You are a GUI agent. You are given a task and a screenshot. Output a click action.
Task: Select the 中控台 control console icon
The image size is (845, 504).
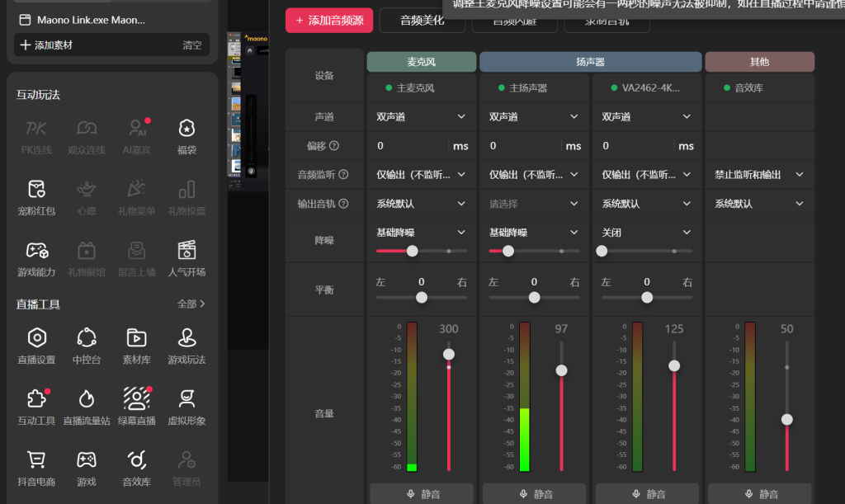pos(86,338)
